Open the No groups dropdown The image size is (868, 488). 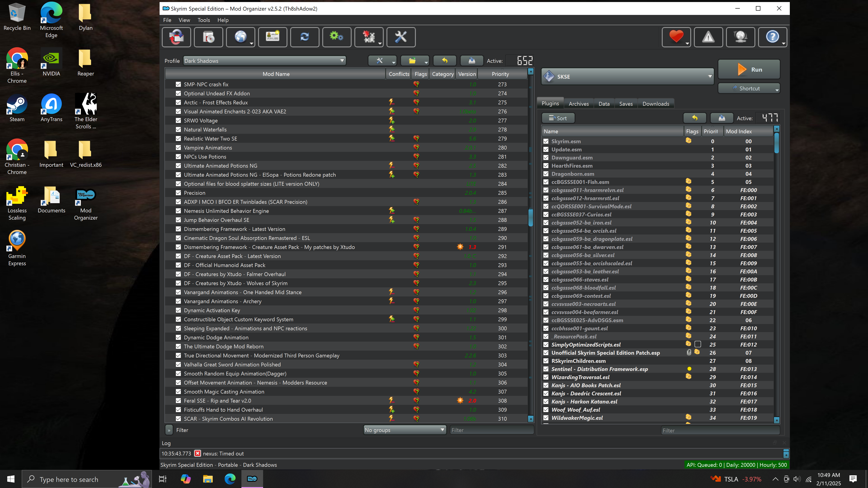pyautogui.click(x=405, y=430)
